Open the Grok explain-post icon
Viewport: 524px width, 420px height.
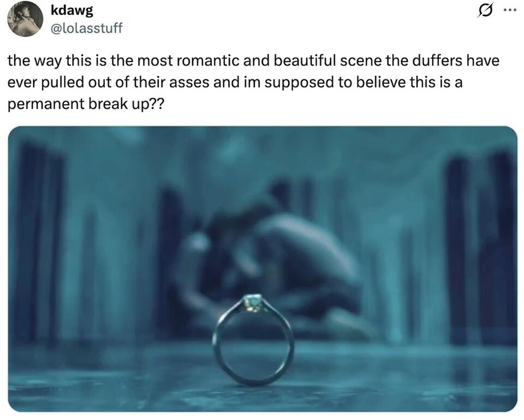(485, 11)
